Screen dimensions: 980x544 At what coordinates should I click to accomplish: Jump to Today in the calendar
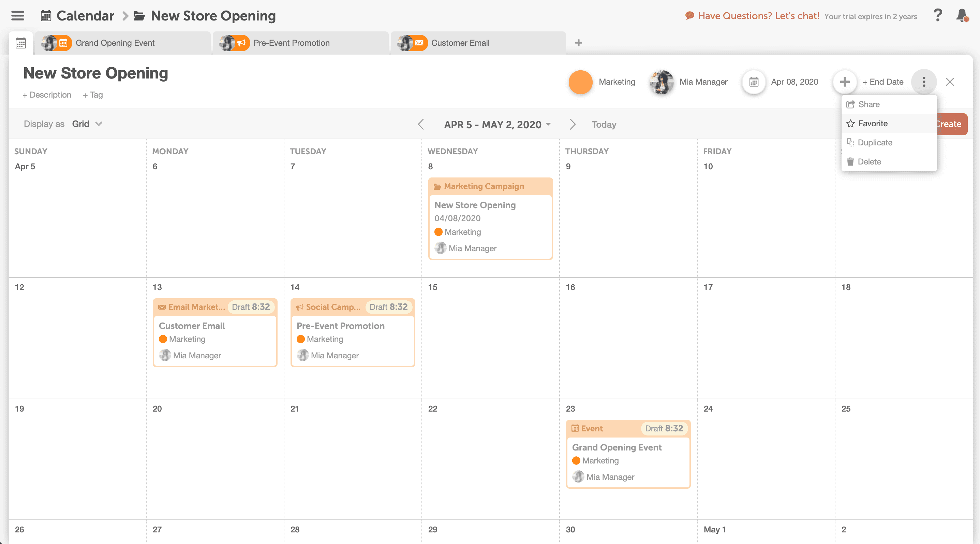pos(604,125)
